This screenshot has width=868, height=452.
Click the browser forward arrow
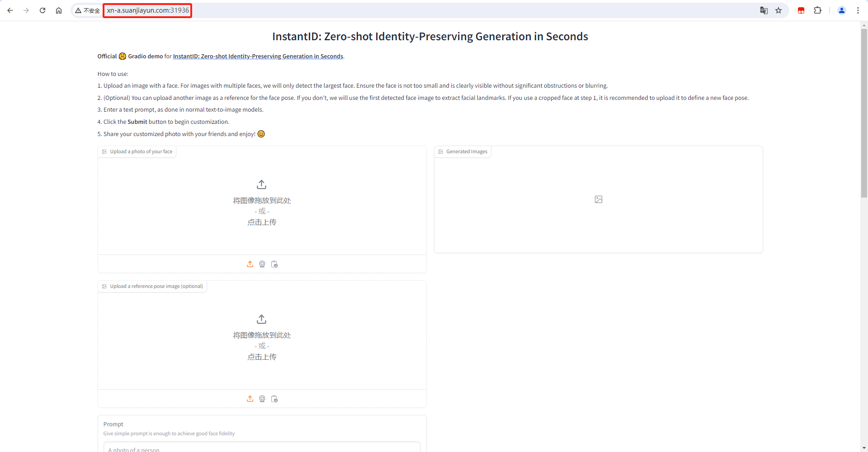tap(26, 10)
